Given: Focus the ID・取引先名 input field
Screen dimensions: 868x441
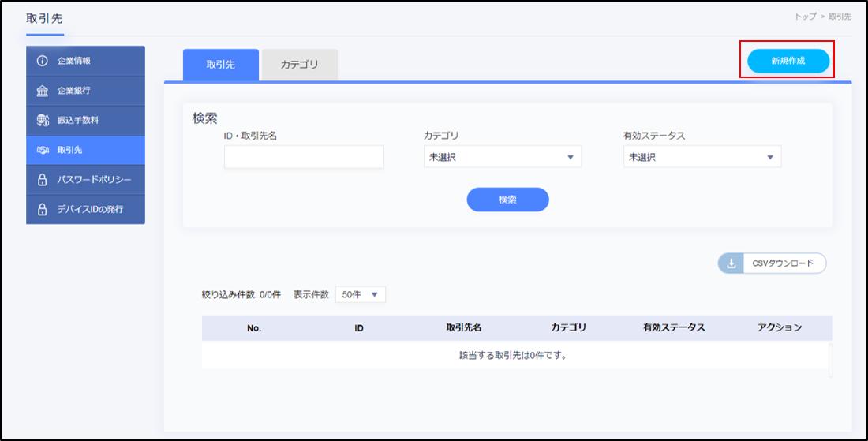Looking at the screenshot, I should (304, 157).
